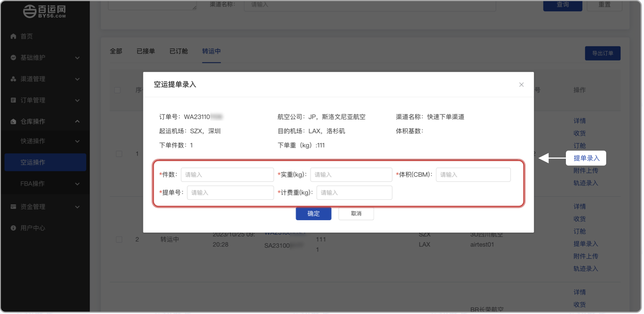Open the 全部 tab

pyautogui.click(x=116, y=51)
